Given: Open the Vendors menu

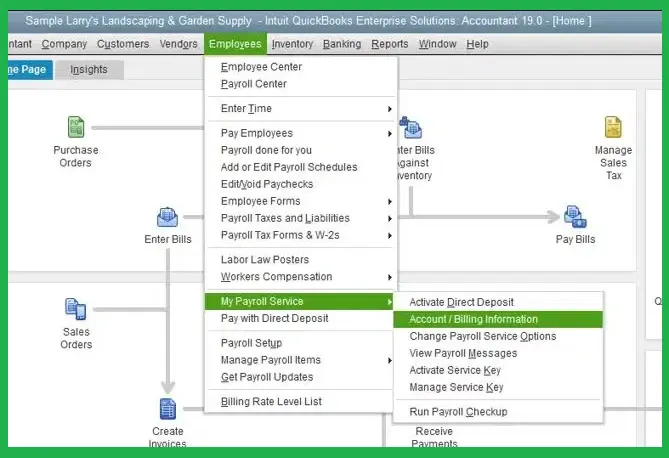Looking at the screenshot, I should click(x=178, y=44).
